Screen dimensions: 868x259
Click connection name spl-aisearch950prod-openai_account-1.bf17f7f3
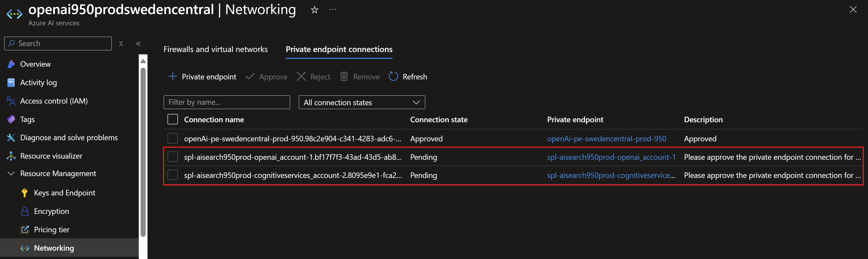(293, 157)
